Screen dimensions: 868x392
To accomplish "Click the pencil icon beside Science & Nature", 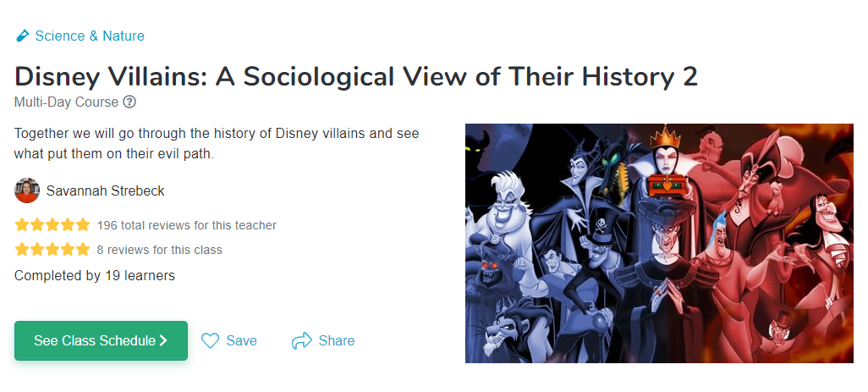I will (22, 36).
